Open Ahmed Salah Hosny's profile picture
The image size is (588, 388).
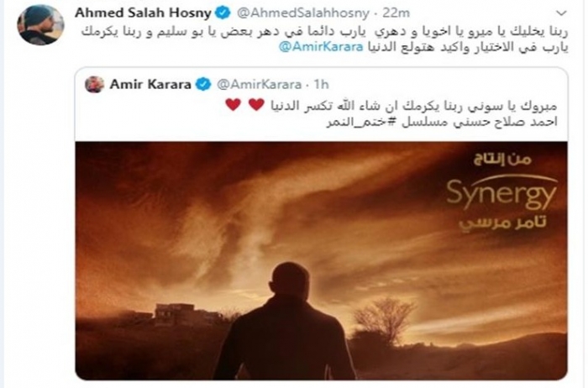40,24
